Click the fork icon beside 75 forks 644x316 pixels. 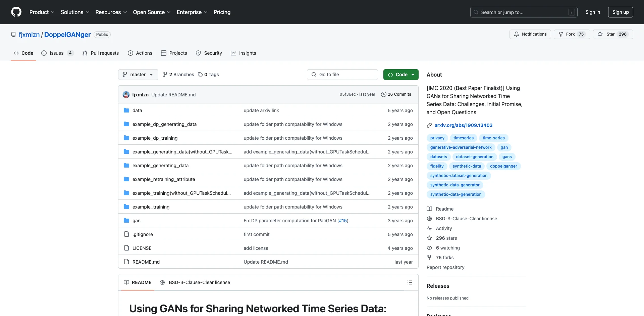429,258
